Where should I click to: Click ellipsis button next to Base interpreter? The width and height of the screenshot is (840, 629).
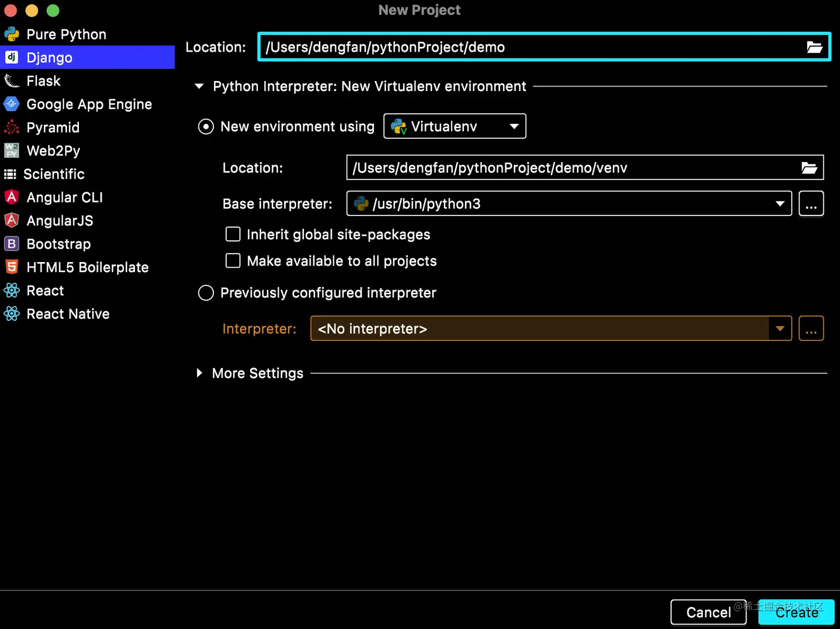(811, 204)
